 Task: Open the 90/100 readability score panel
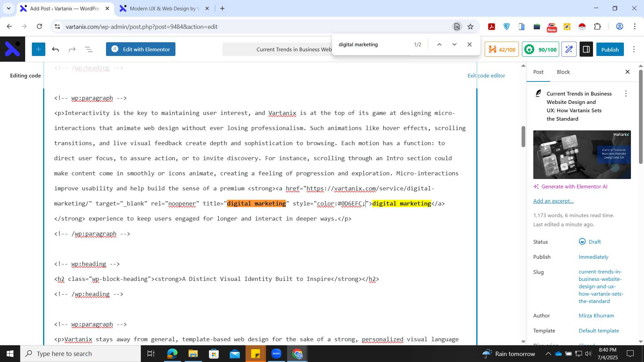(540, 50)
